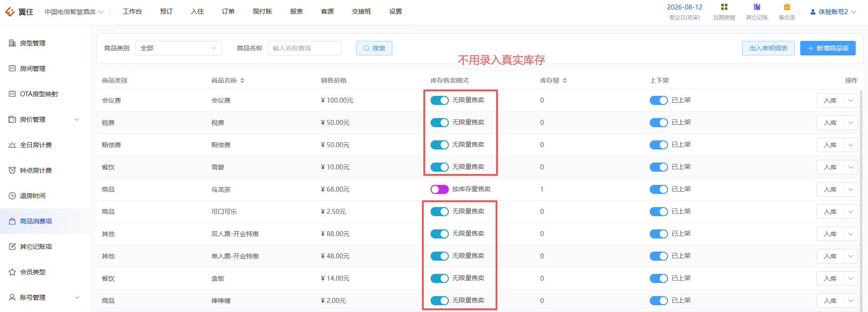868x312 pixels.
Task: Click 钟点房计费 alarm clock icon
Action: 12,170
